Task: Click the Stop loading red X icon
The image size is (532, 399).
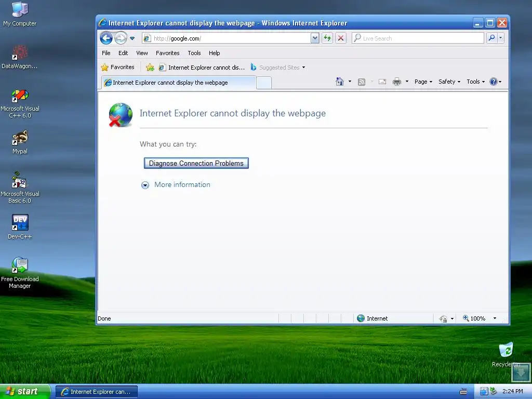Action: (x=341, y=38)
